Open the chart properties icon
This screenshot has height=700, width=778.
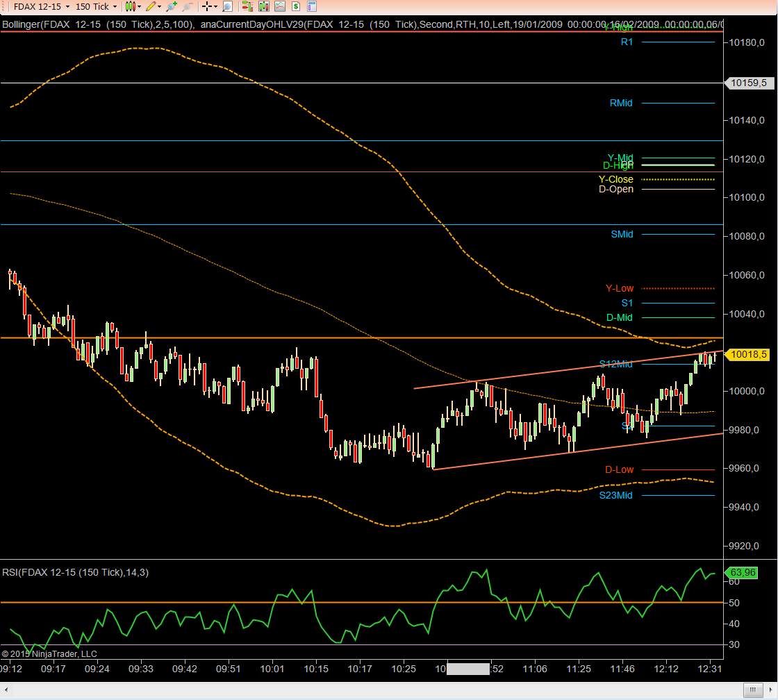(x=312, y=6)
